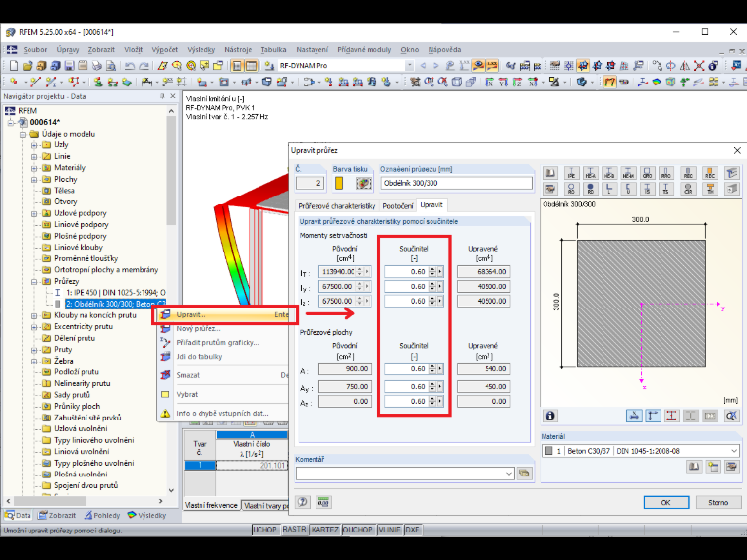Click the Undo arrow in toolbar

pyautogui.click(x=130, y=66)
